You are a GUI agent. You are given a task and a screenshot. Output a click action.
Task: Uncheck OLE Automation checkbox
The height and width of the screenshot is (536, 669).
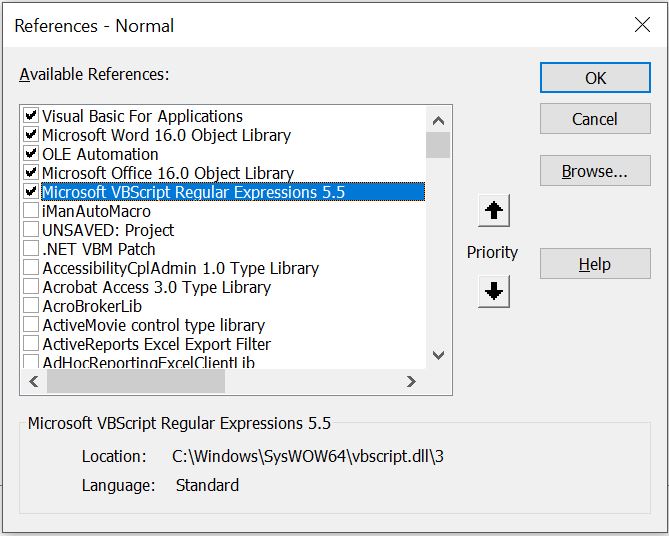31,154
